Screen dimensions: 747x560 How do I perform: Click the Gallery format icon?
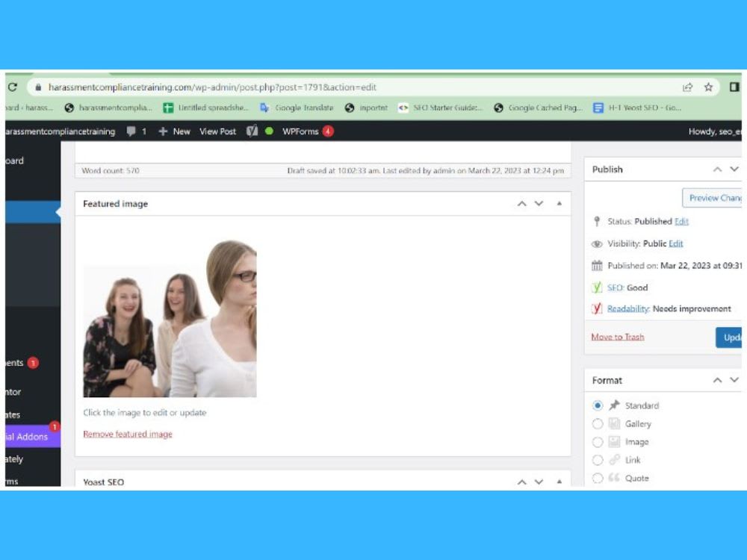coord(614,423)
